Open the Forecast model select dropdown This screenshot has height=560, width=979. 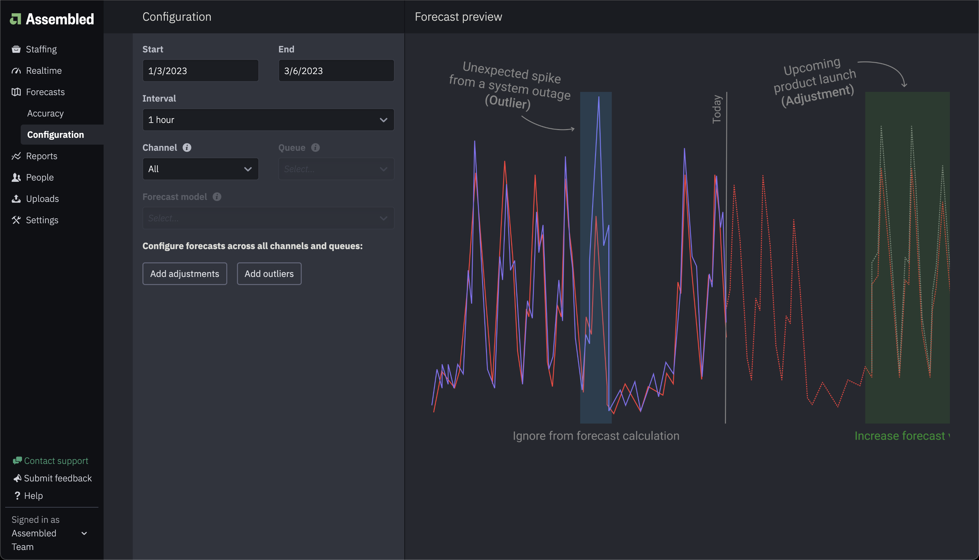tap(268, 218)
